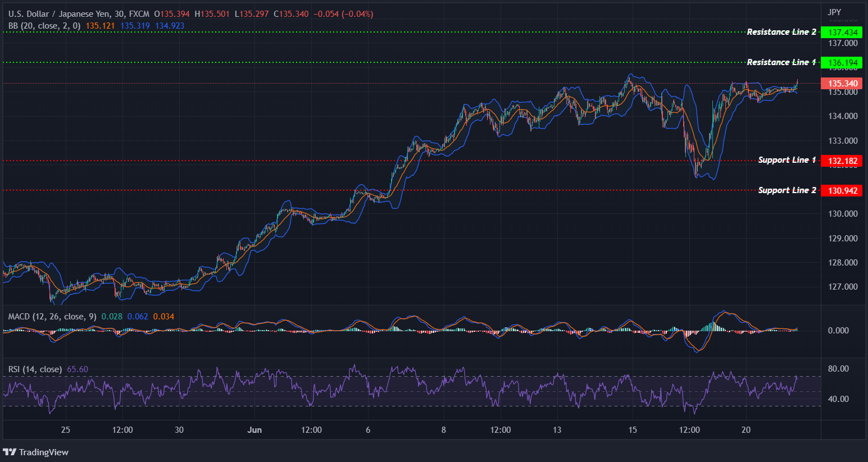Viewport: 868px width, 462px height.
Task: Select the Support Line 1 text on the chart
Action: pos(787,160)
